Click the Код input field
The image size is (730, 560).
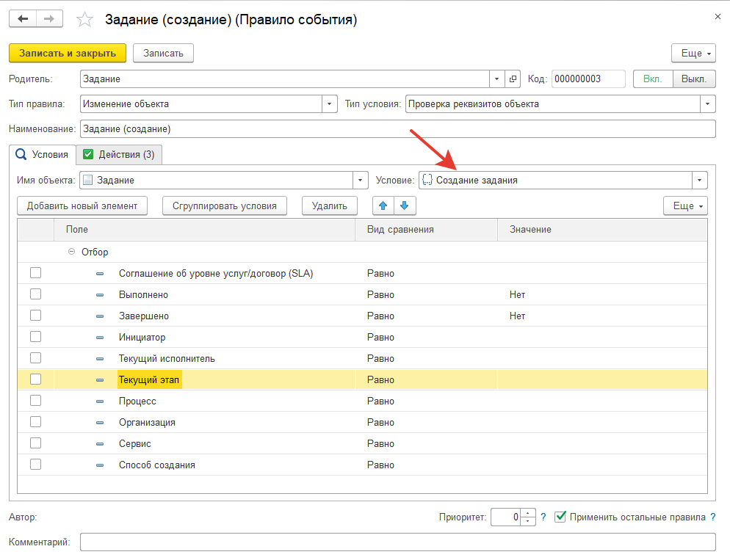click(588, 79)
